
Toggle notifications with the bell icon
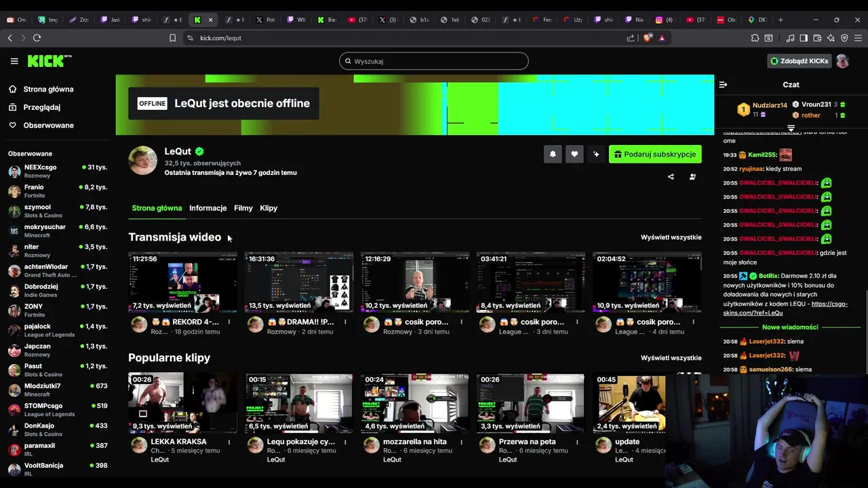coord(553,155)
